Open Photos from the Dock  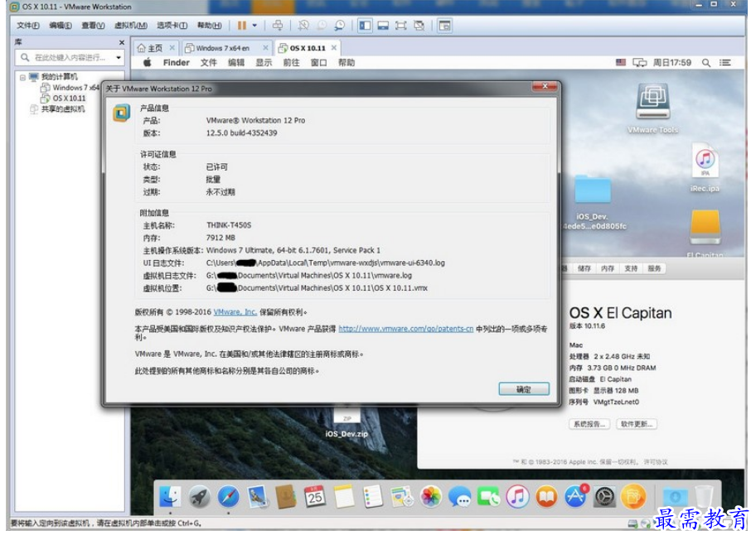[x=430, y=497]
